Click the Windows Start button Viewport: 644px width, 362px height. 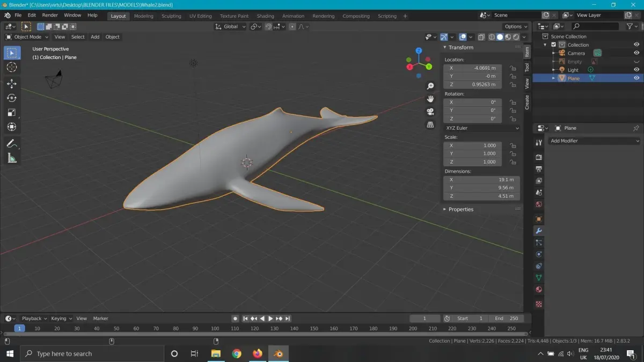coord(10,354)
